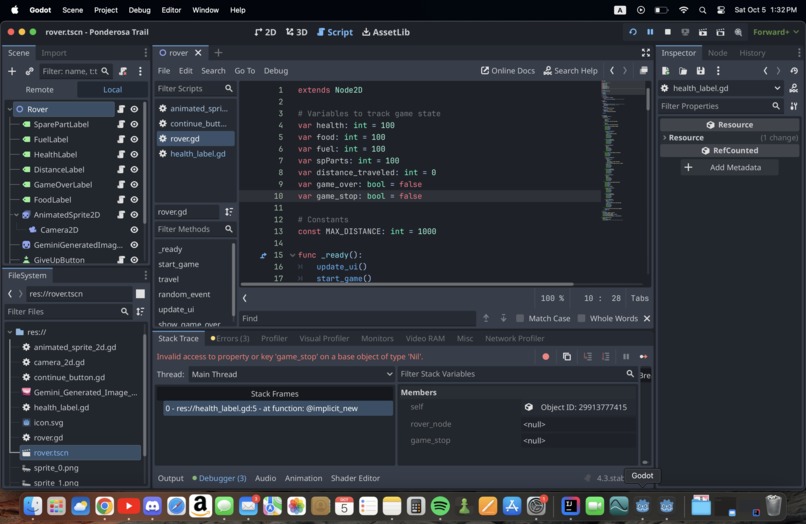Click in the Filter Scripts field
806x524 pixels.
pos(195,88)
